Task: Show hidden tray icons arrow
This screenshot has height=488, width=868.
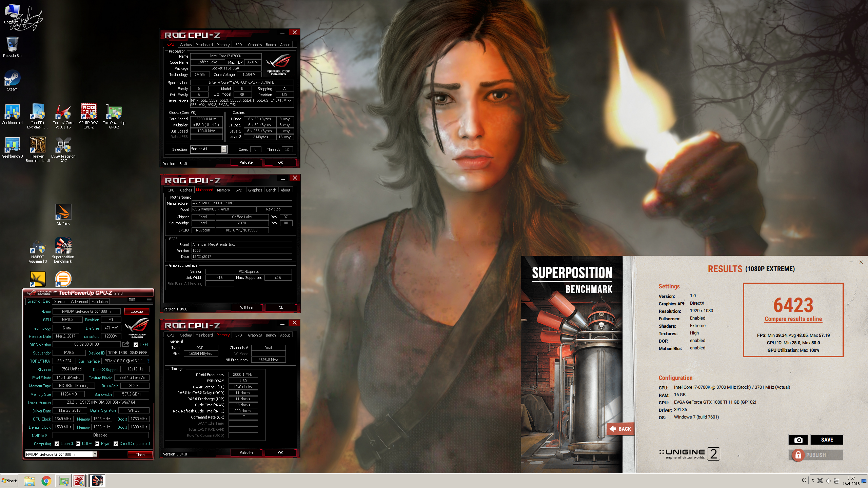Action: (x=813, y=481)
